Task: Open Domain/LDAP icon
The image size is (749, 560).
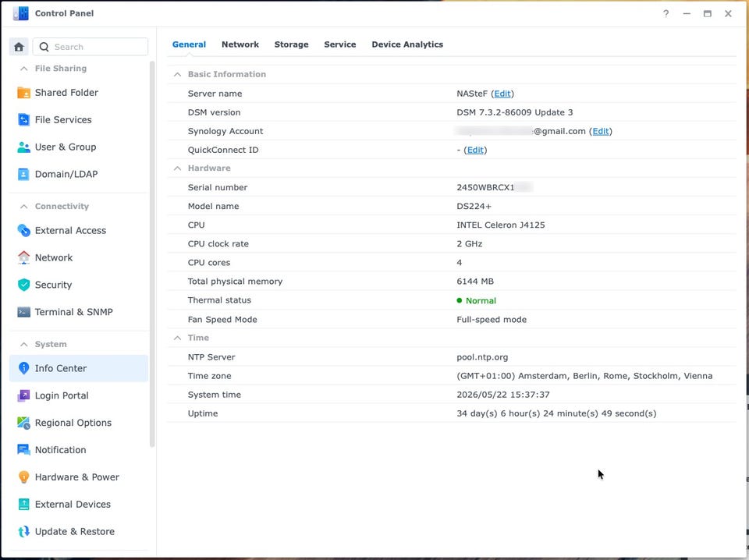Action: pos(23,174)
